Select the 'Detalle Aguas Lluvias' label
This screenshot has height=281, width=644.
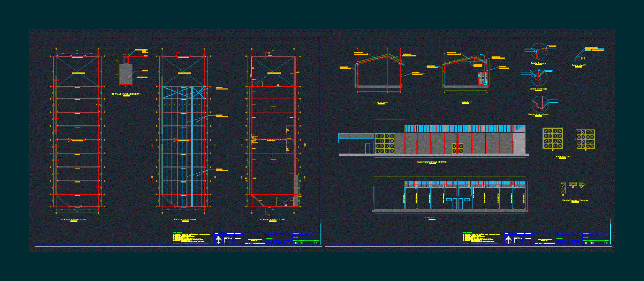[538, 114]
